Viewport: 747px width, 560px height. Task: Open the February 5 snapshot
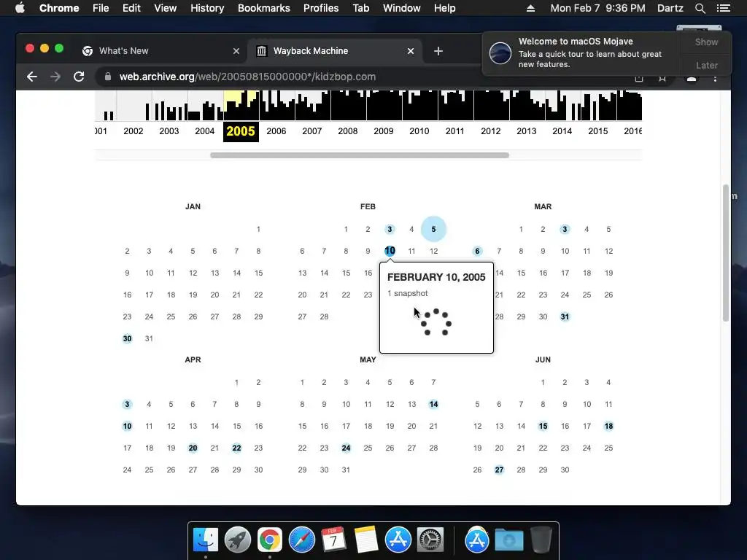click(x=433, y=229)
